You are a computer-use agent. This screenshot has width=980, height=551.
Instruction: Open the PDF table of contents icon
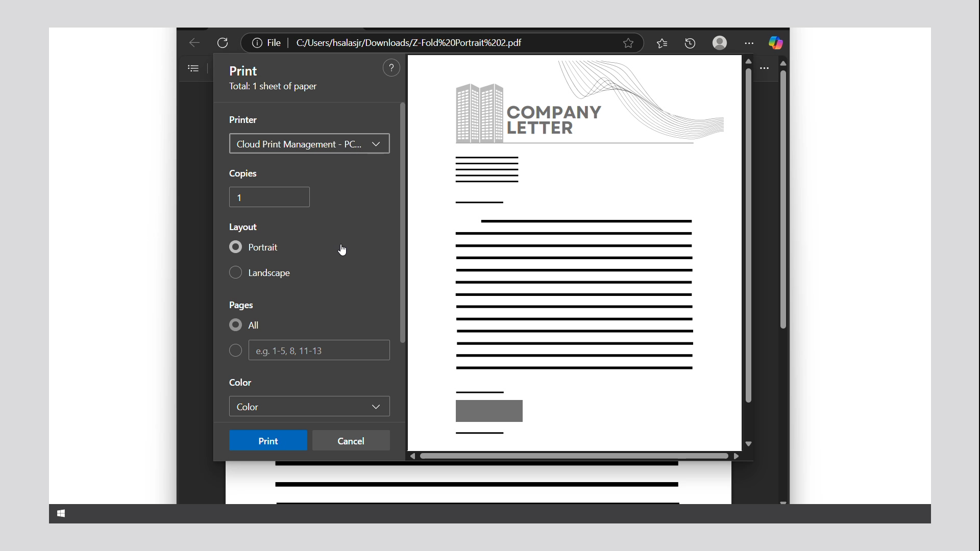pyautogui.click(x=193, y=68)
